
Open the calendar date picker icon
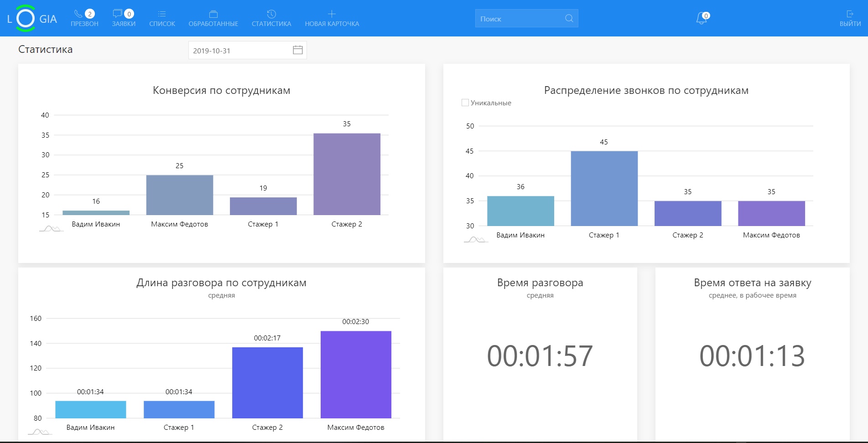pos(297,50)
